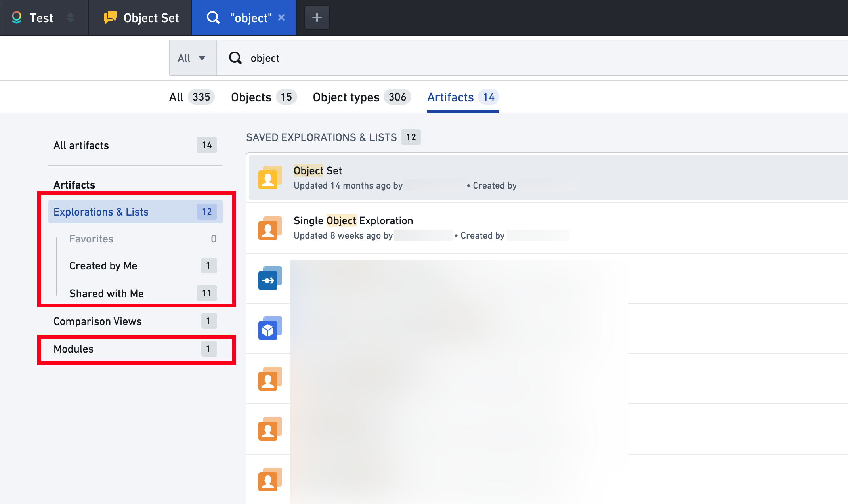Click the 335 count badge next to All
The image size is (848, 504).
(201, 97)
